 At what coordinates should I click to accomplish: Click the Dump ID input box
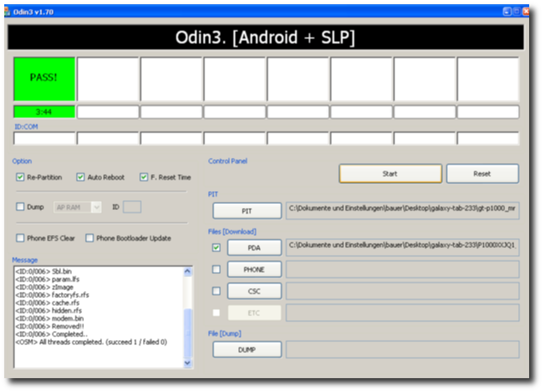pos(132,207)
